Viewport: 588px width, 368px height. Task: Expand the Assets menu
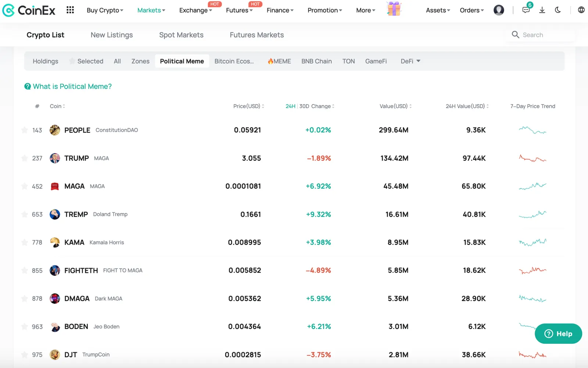tap(438, 10)
